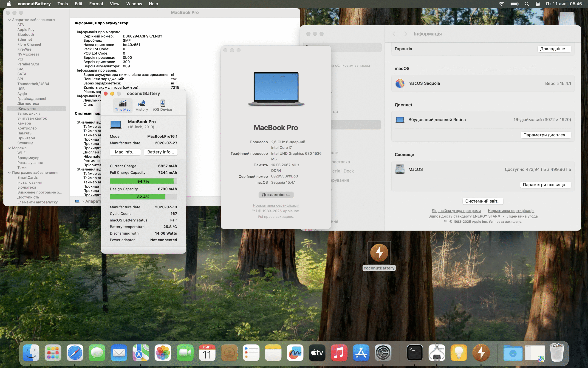
Task: Click Параметри дисплея... button
Action: coord(546,135)
